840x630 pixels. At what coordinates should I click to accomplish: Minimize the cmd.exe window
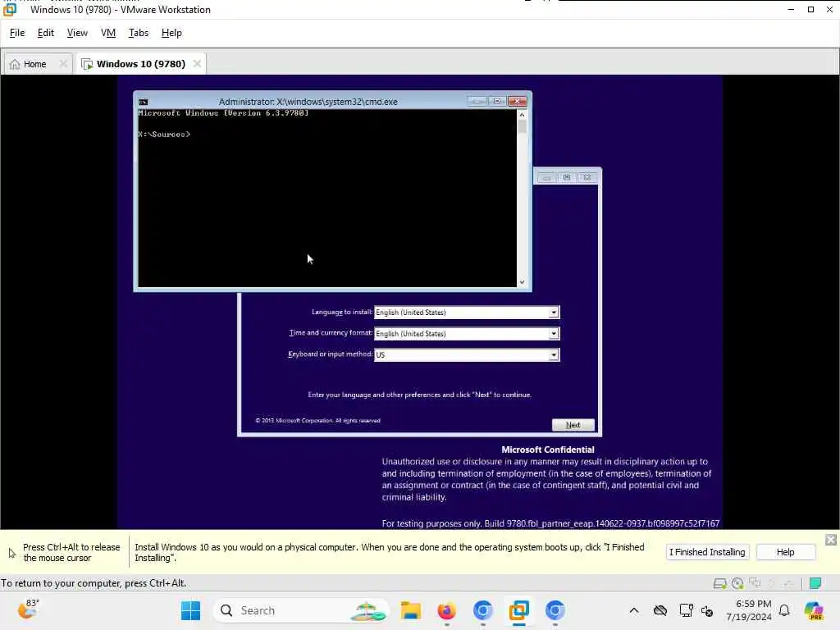[477, 101]
